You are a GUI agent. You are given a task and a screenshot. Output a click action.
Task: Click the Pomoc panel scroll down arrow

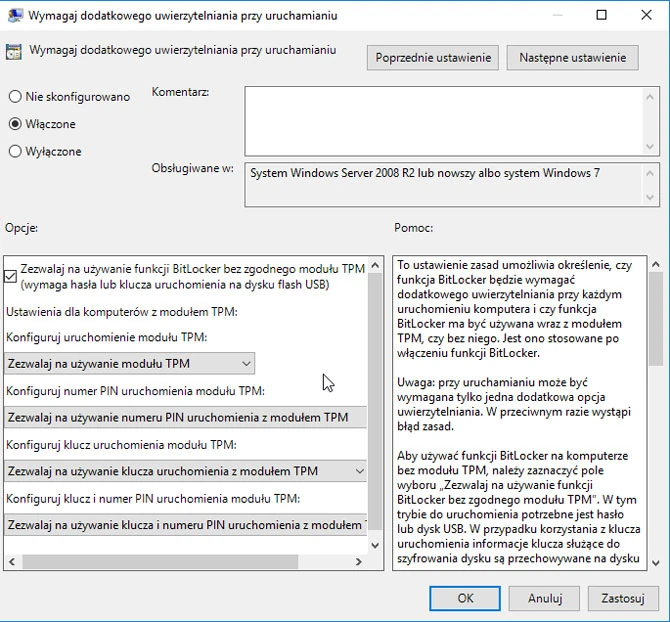[656, 563]
